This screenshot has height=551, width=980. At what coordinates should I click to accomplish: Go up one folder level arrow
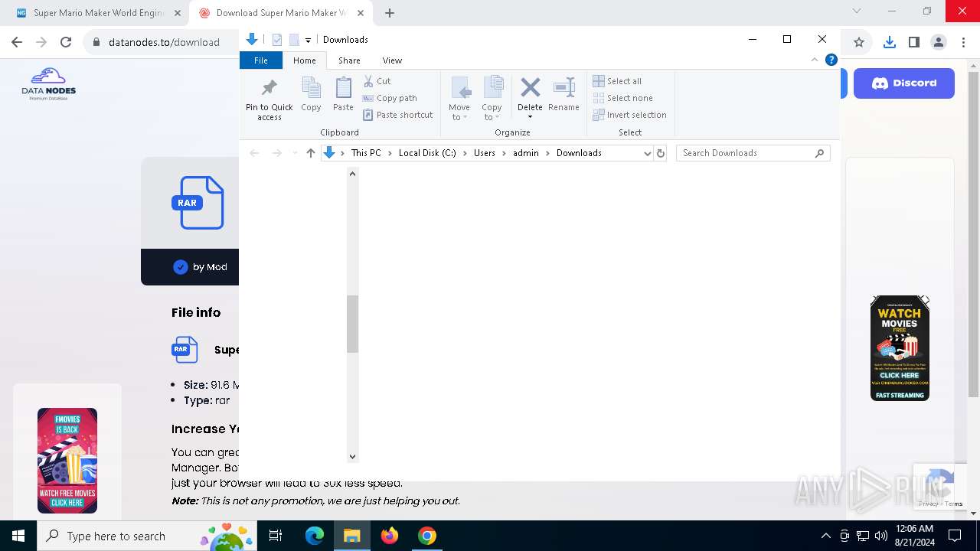(311, 153)
